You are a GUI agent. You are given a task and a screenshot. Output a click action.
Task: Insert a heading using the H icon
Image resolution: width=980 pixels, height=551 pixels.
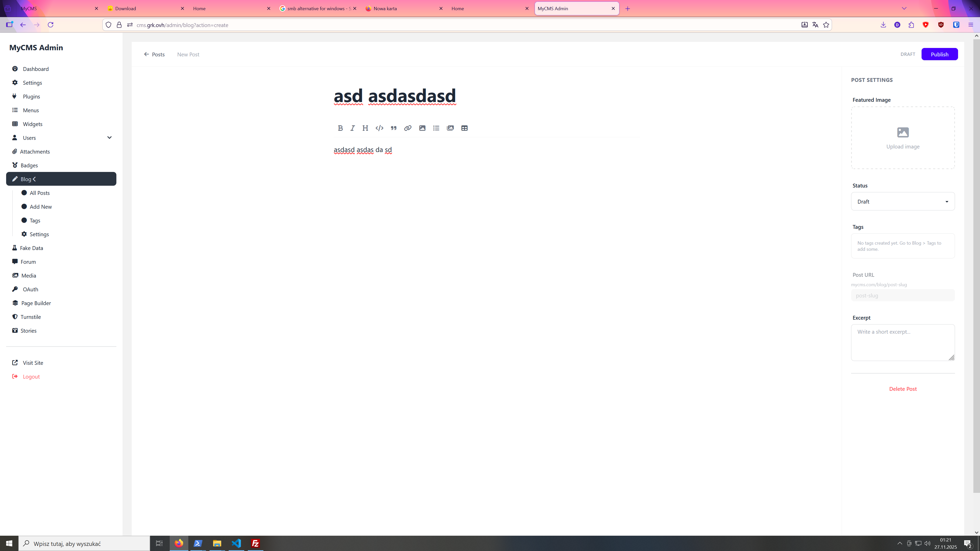tap(365, 128)
